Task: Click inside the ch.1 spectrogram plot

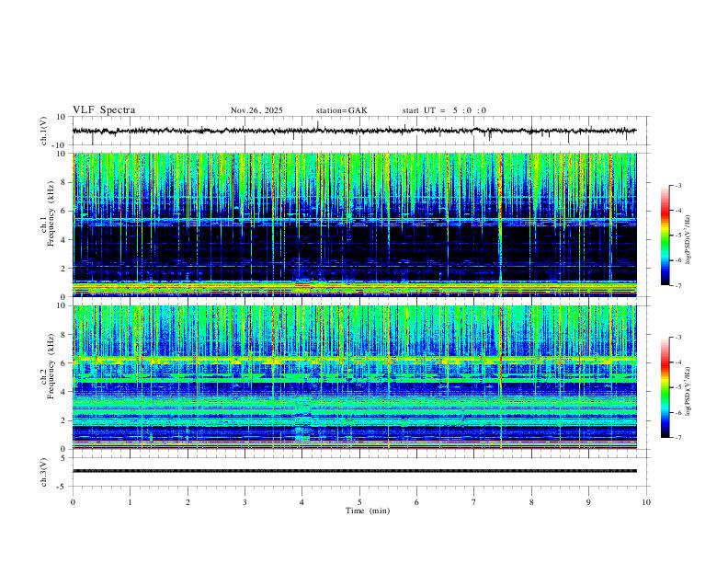Action: pyautogui.click(x=354, y=224)
